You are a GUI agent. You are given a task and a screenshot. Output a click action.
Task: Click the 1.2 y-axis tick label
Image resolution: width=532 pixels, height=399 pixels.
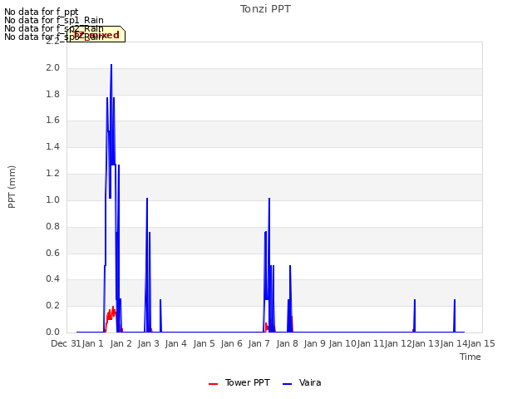(52, 174)
